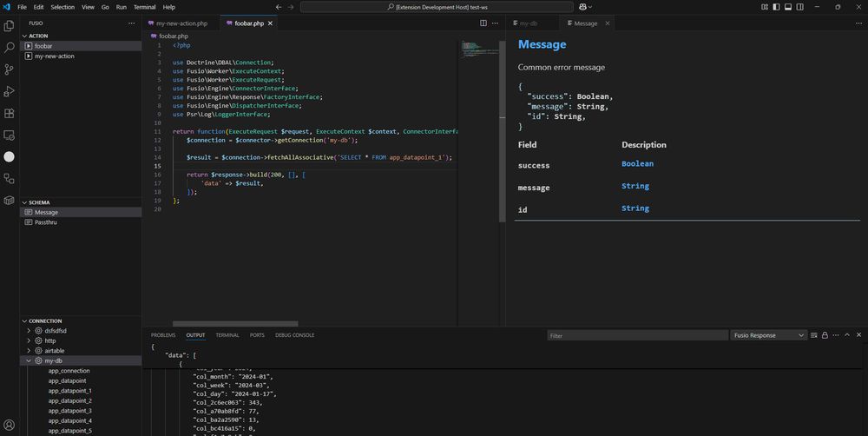Open the Explorer view in activity bar

coord(9,26)
